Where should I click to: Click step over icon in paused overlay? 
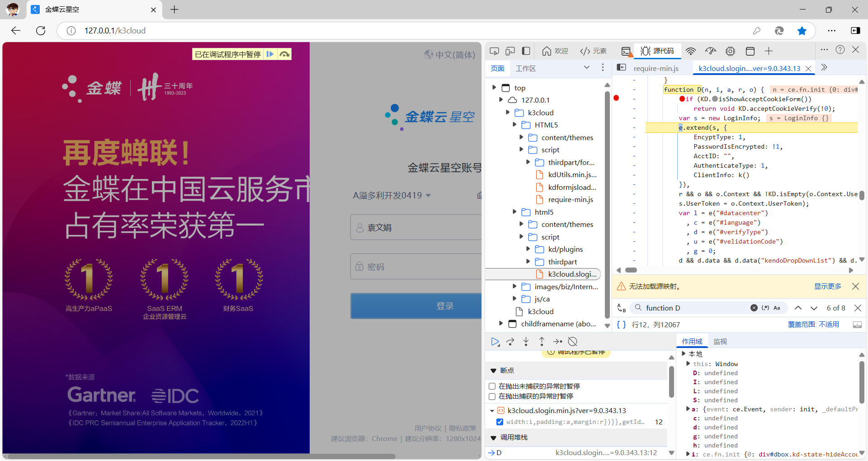[x=284, y=54]
